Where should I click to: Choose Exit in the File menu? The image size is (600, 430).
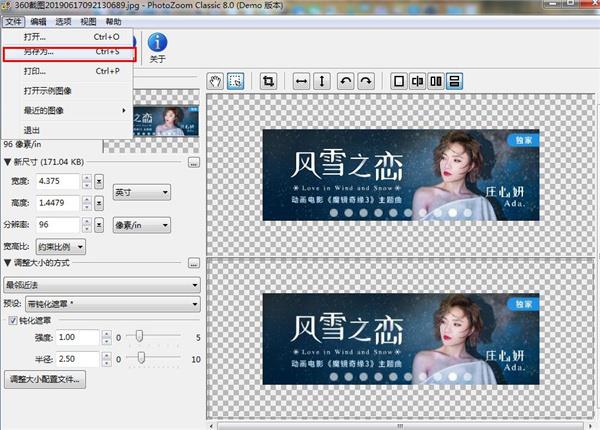[68, 130]
